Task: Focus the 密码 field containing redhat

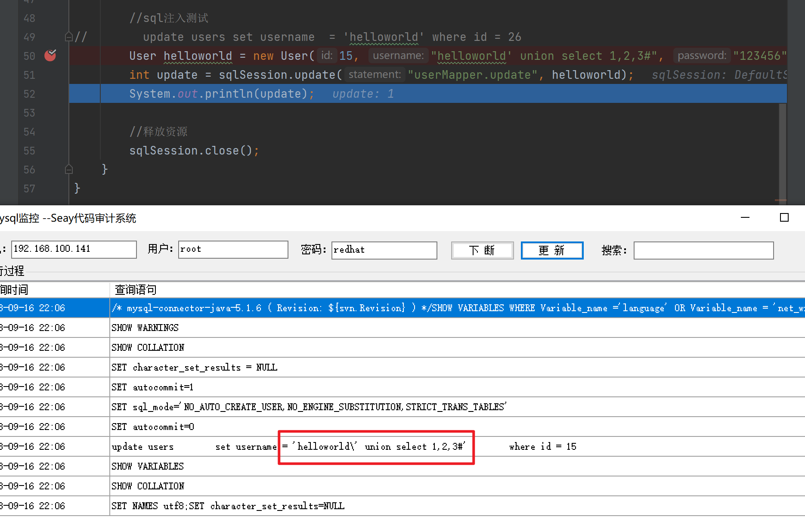Action: pos(384,250)
